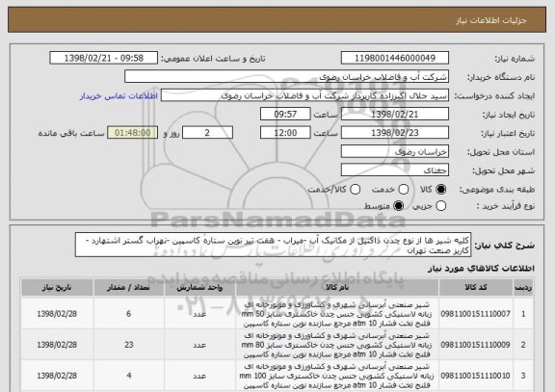The width and height of the screenshot is (555, 392).
Task: Click product code 0981100151110010
Action: 475,376
